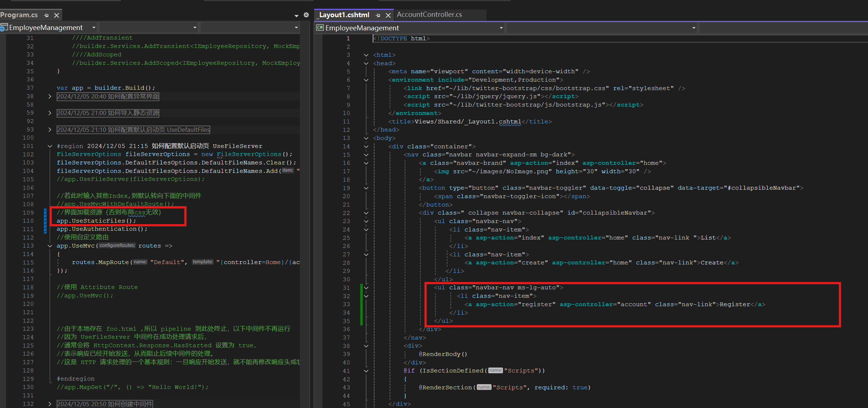Collapse the head element at line 4
Screen dimensions: 868x408
tap(366, 63)
